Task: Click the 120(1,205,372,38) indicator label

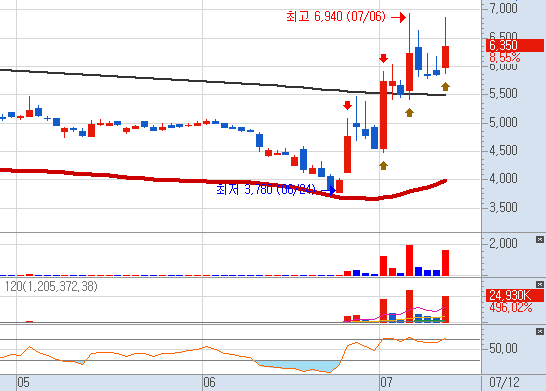Action: (x=51, y=287)
